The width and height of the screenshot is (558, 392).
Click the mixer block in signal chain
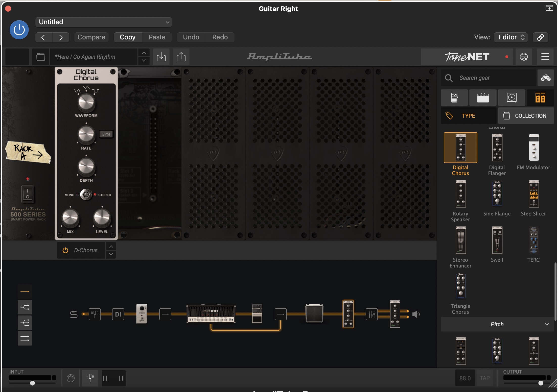tap(371, 314)
